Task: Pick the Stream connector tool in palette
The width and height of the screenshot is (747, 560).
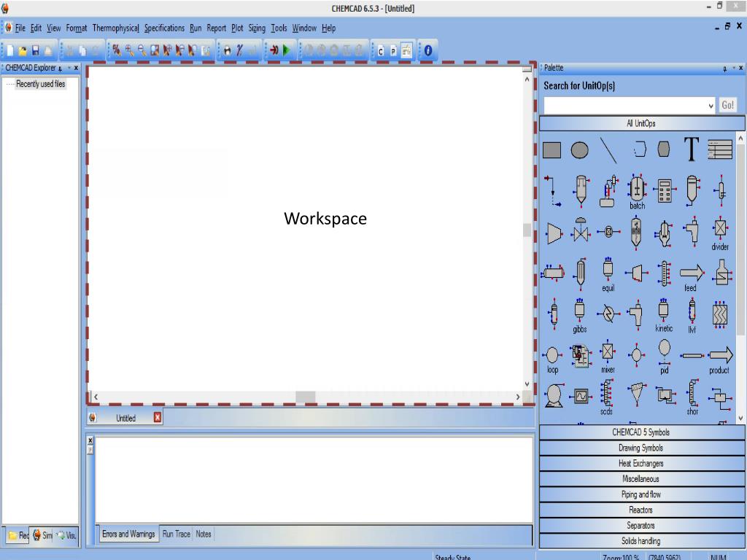Action: 553,190
